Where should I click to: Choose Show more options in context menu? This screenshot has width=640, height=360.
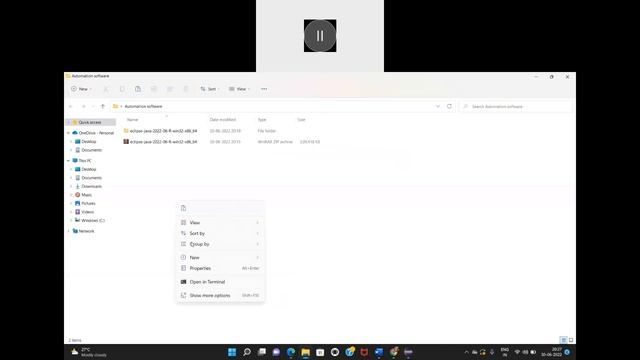[220, 296]
